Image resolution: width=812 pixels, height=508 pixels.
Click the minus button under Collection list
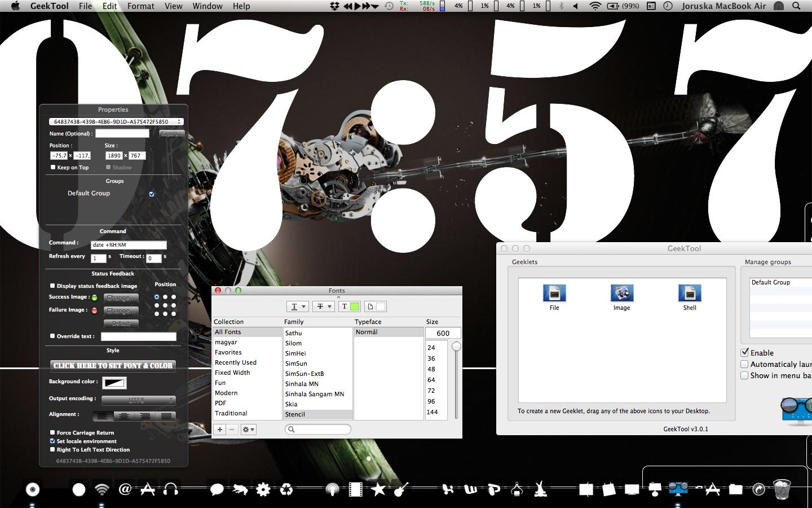pyautogui.click(x=232, y=430)
